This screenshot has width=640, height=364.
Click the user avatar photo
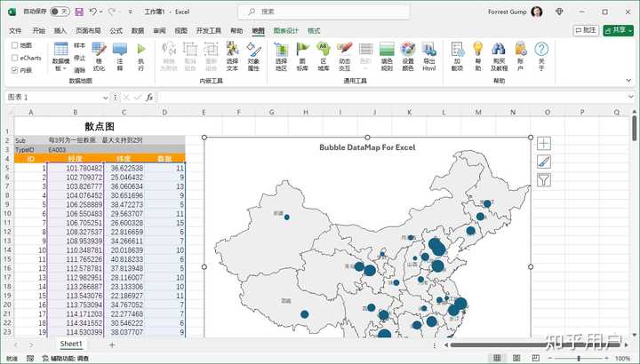coord(537,12)
